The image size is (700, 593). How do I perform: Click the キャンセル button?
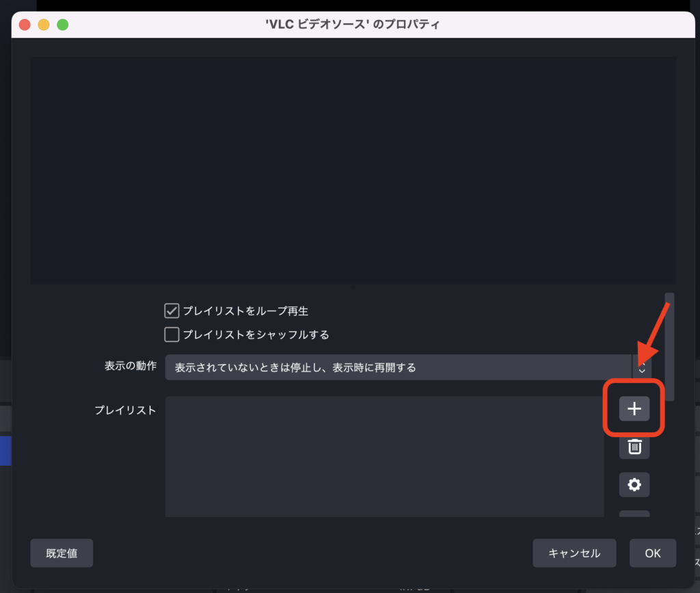[574, 553]
